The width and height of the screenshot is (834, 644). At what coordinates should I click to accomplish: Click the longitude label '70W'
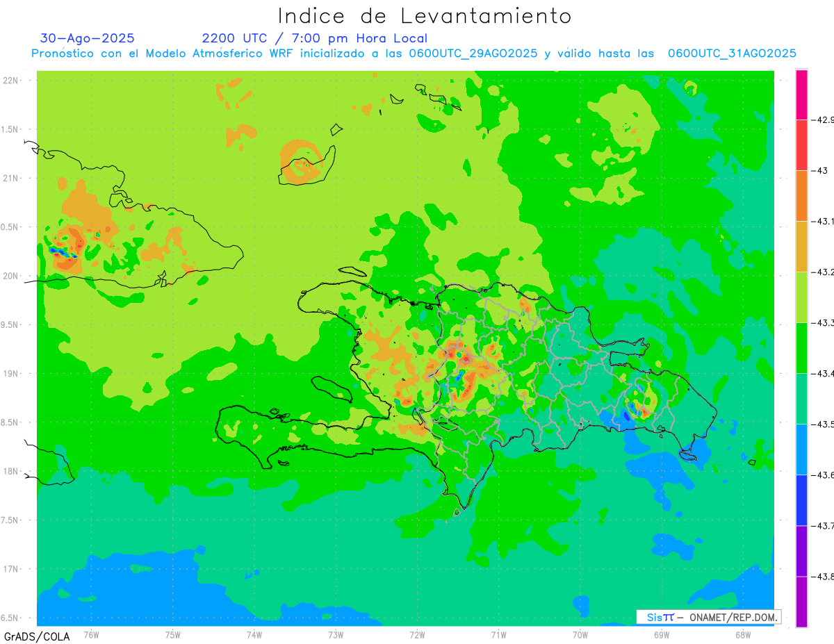click(x=580, y=634)
